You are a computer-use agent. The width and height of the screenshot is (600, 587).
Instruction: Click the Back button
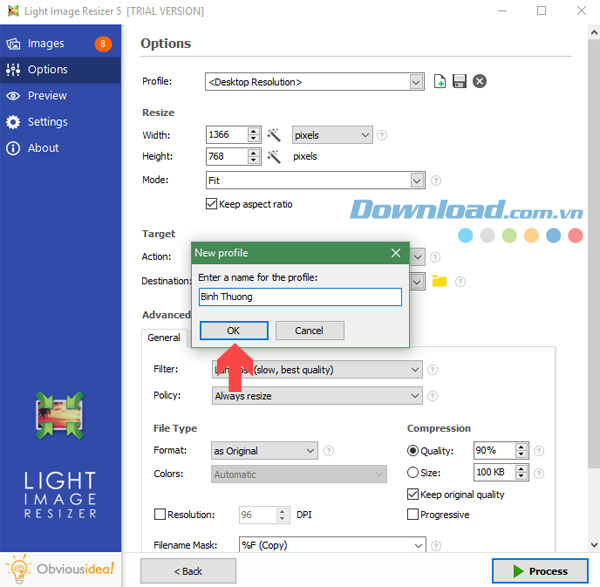[x=188, y=571]
